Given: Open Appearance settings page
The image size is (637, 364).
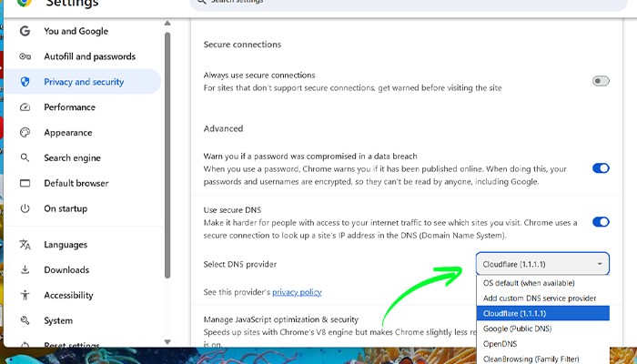Looking at the screenshot, I should [x=68, y=133].
